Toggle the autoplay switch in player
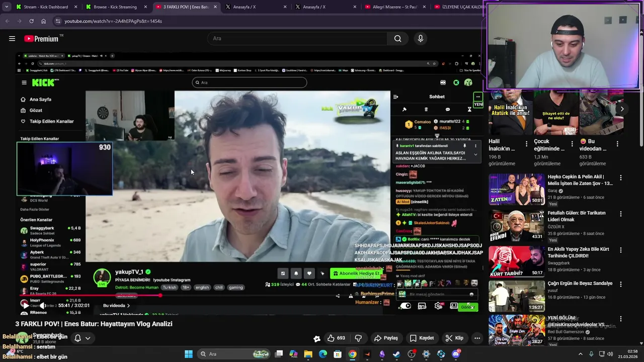Viewport: 644px width, 362px height. click(406, 306)
